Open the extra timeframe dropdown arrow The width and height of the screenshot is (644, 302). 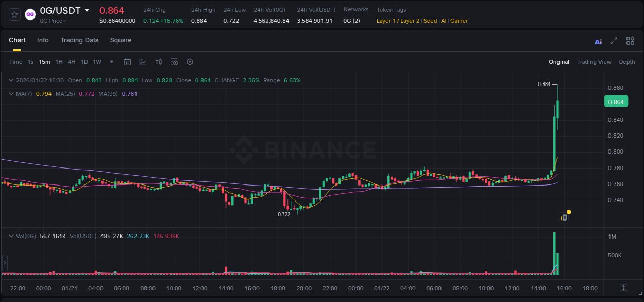(111, 62)
